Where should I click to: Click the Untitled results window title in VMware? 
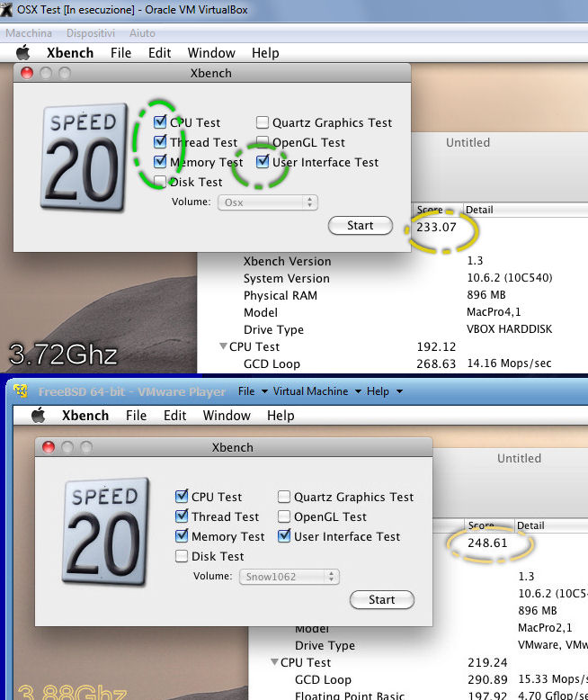pyautogui.click(x=519, y=458)
